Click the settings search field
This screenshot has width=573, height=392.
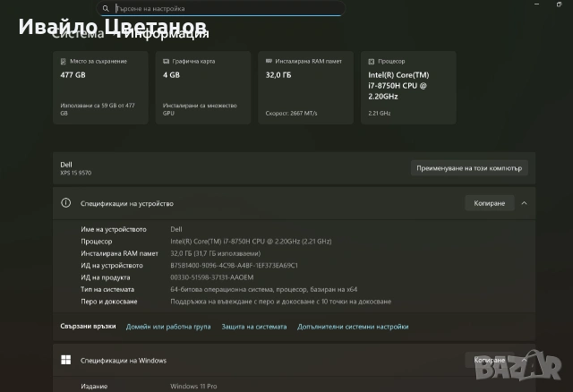(x=221, y=8)
